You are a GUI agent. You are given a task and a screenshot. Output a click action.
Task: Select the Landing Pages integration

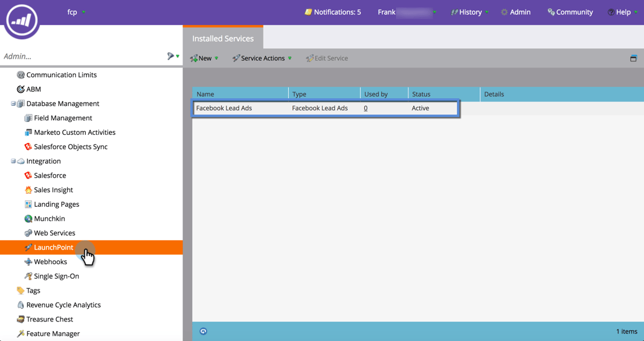(57, 204)
